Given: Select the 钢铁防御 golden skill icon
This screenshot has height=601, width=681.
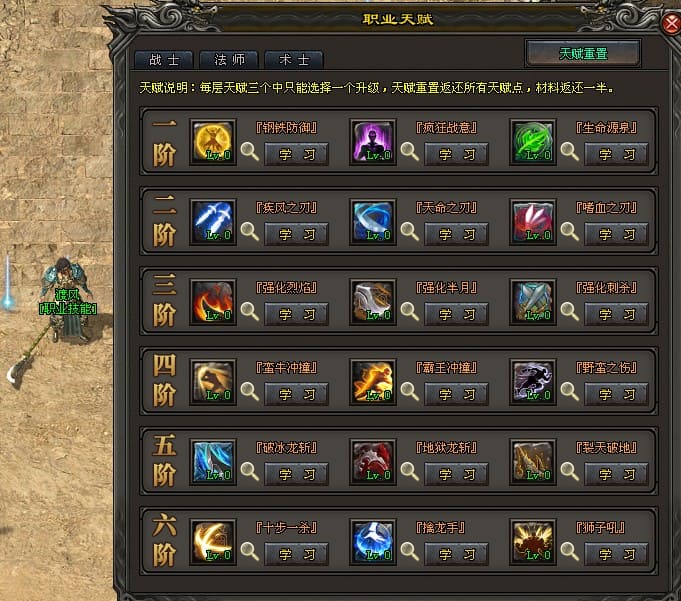Looking at the screenshot, I should [213, 142].
